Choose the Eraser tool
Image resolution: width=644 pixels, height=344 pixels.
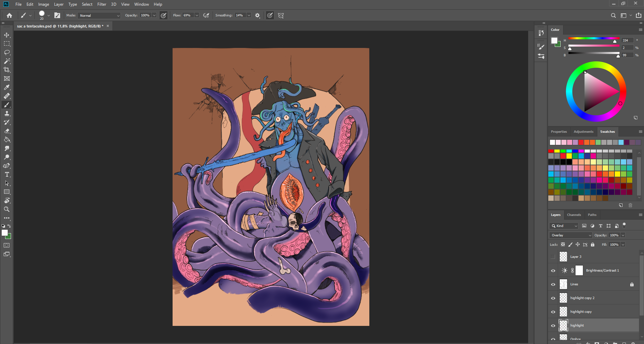pos(7,131)
